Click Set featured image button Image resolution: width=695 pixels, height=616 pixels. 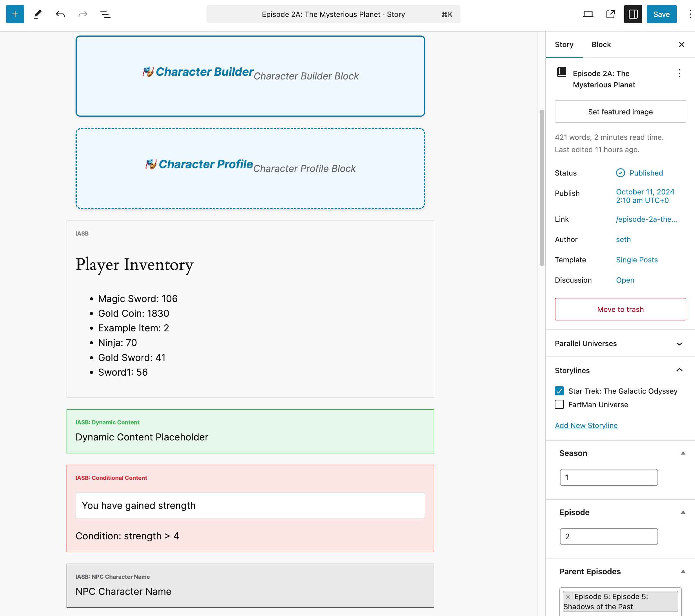620,111
